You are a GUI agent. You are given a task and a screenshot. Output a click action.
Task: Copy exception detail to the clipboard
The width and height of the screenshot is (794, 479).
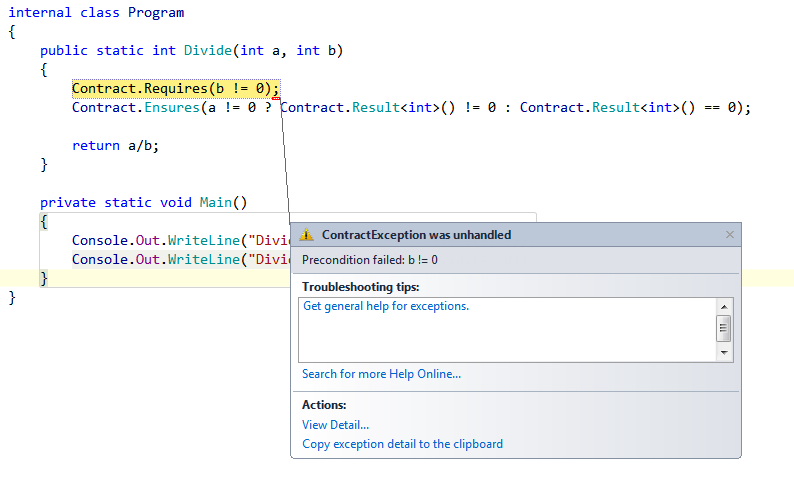point(403,444)
